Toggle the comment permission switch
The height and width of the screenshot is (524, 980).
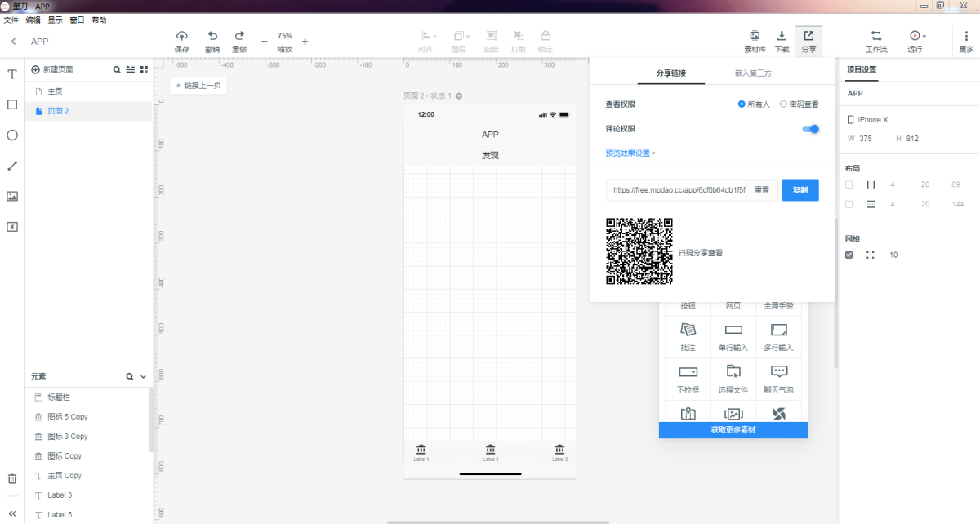(810, 129)
